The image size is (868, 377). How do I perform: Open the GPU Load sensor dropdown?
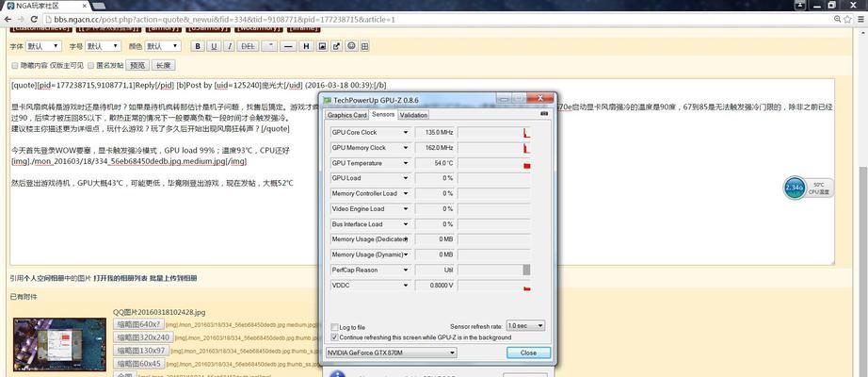pos(406,178)
